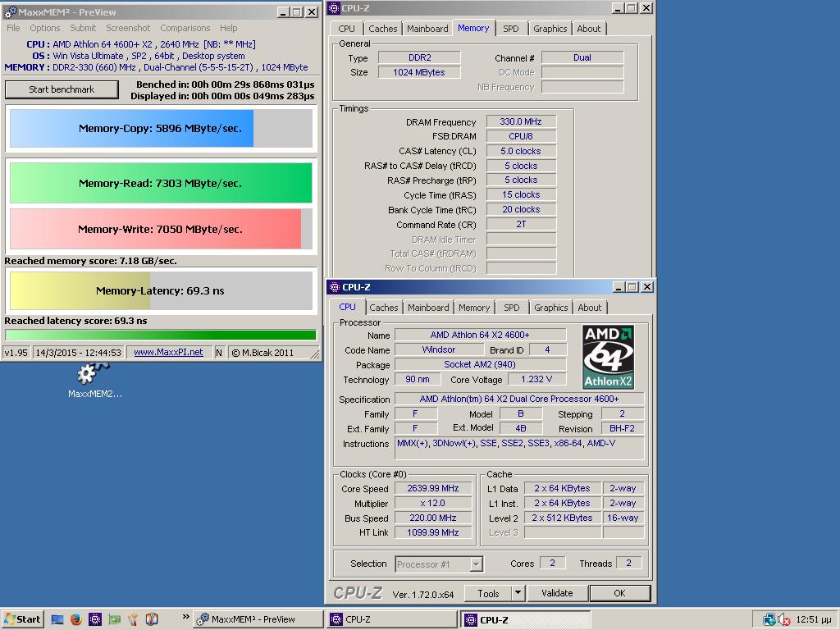Open the File menu in MaxxMEM²
840x630 pixels.
coord(13,28)
